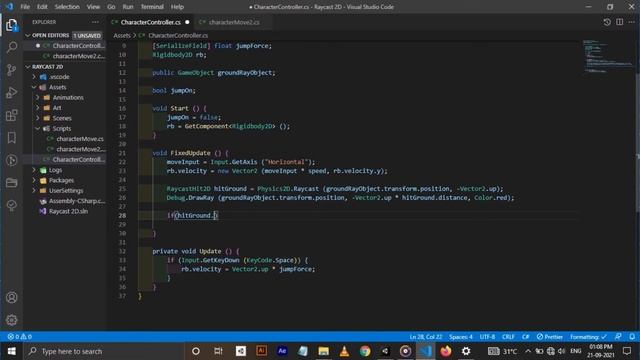Open Illustrator from the taskbar

[261, 351]
